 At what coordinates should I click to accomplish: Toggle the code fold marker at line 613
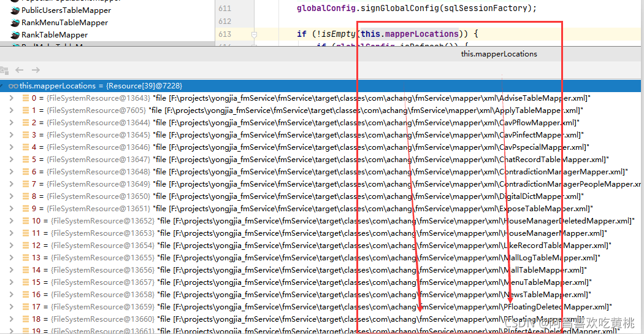click(x=255, y=34)
